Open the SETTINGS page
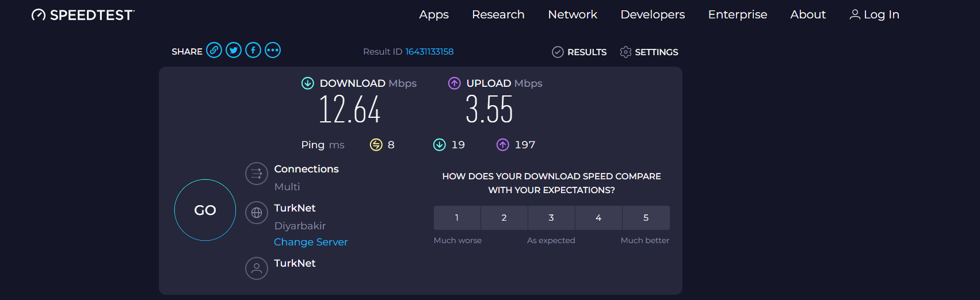The height and width of the screenshot is (300, 980). (x=649, y=52)
